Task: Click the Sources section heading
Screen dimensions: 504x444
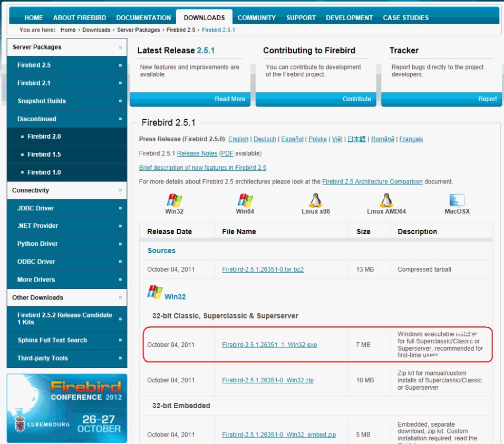Action: pyautogui.click(x=161, y=251)
